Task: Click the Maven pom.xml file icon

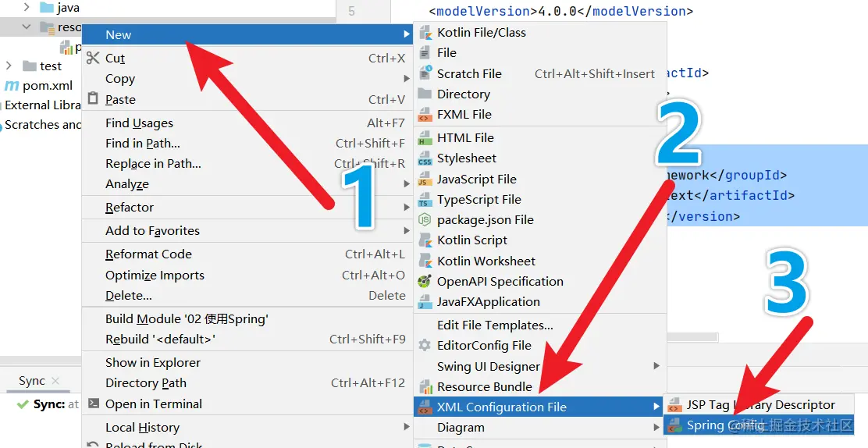Action: pos(12,86)
